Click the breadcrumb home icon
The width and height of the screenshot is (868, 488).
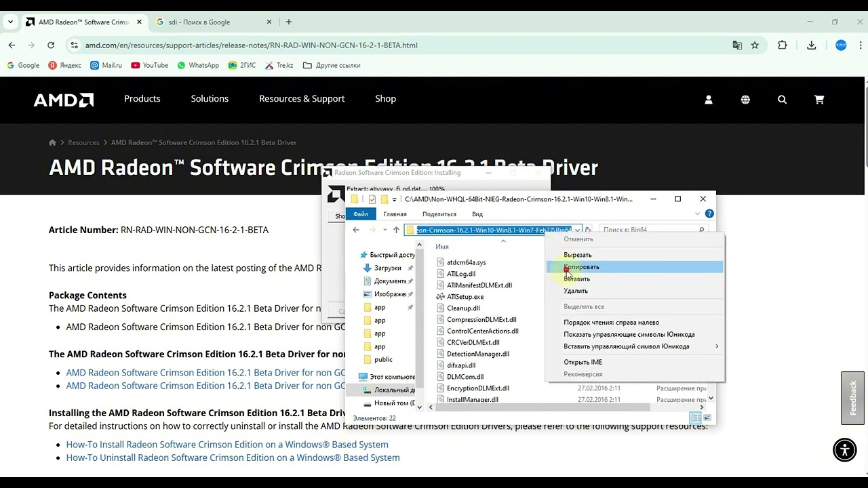(52, 142)
